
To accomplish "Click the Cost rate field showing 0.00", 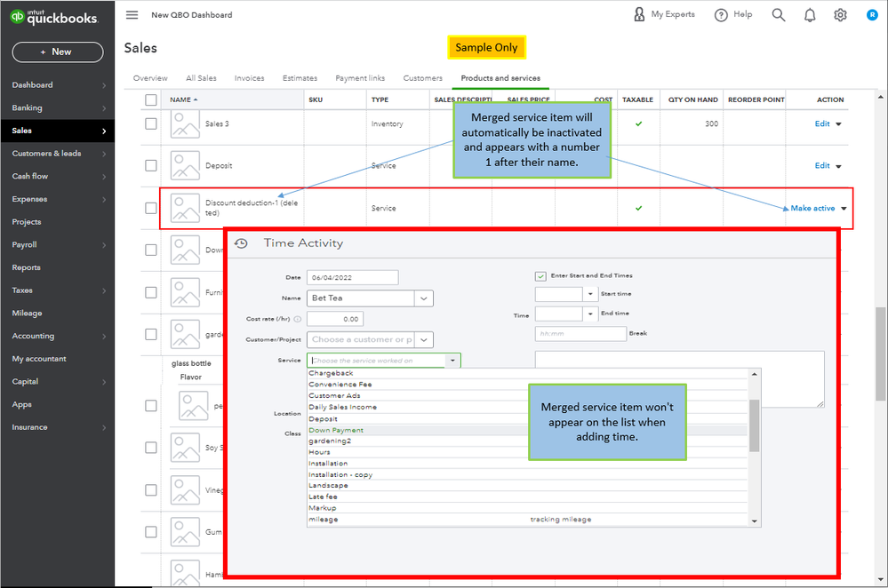I will pyautogui.click(x=335, y=319).
